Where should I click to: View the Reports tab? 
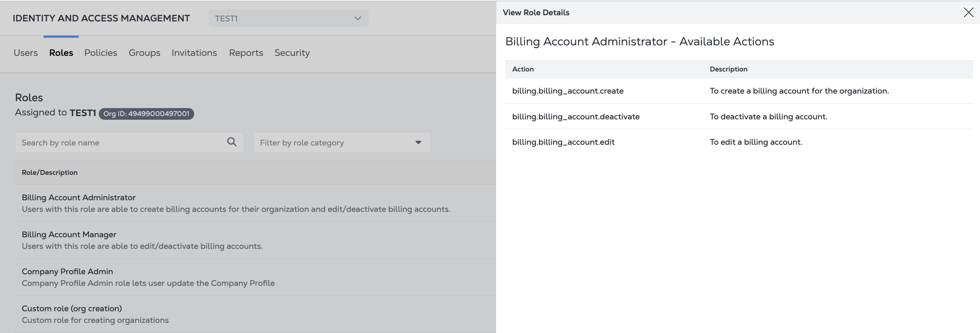pos(246,53)
